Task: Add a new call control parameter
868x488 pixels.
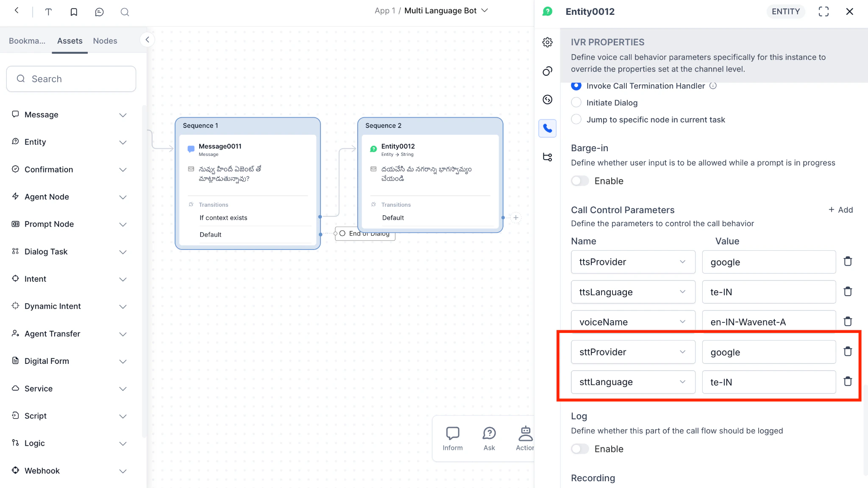Action: click(x=840, y=210)
